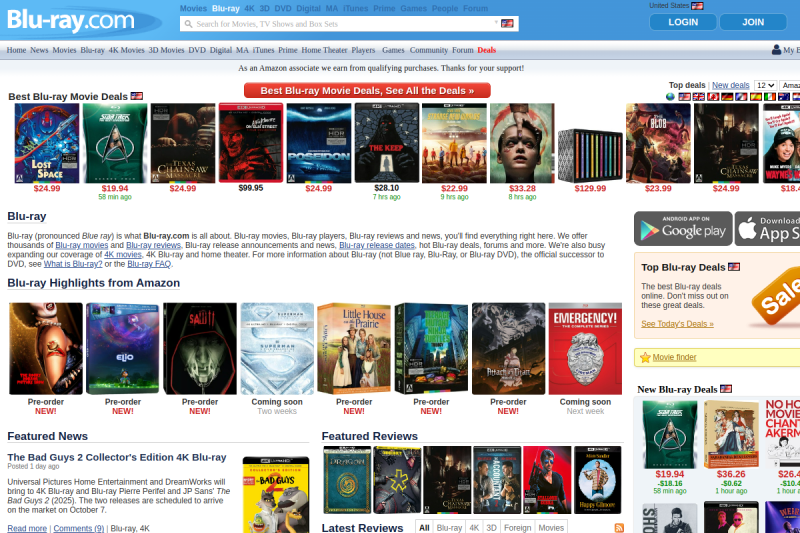This screenshot has height=533, width=800.
Task: Click the orange Sale tag image
Action: (x=776, y=298)
